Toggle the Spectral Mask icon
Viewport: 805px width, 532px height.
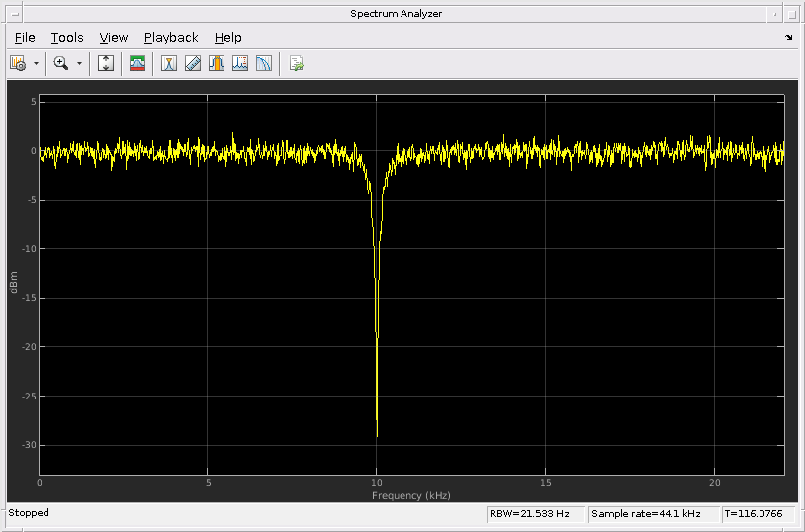[x=137, y=63]
